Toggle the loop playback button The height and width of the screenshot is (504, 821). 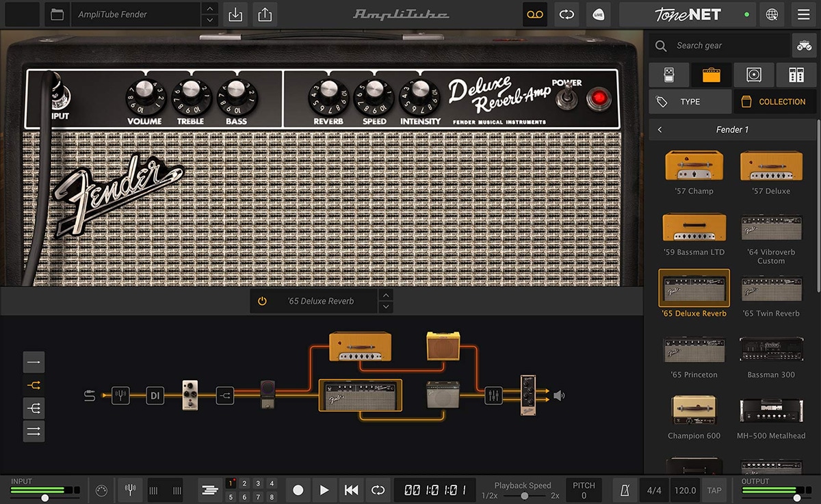(x=378, y=490)
